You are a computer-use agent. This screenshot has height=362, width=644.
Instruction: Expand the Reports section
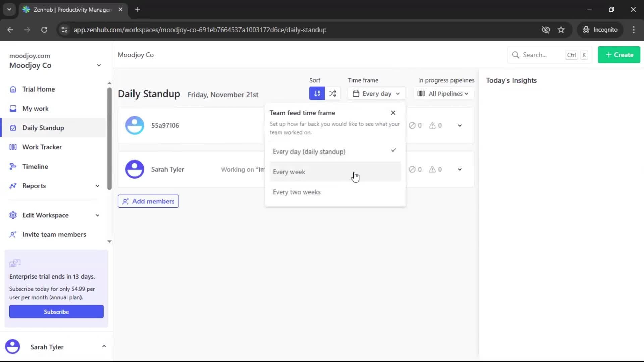point(97,186)
